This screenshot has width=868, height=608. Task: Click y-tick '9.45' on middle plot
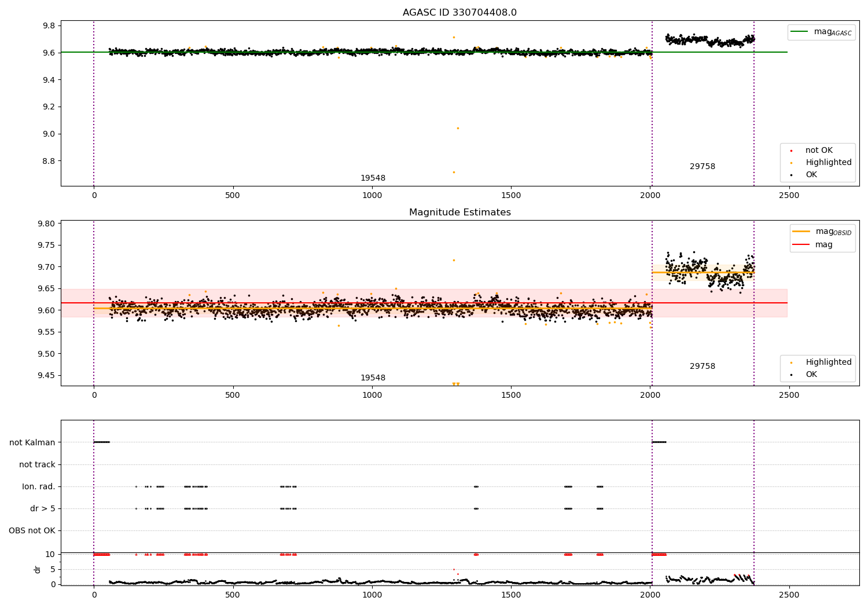click(46, 375)
